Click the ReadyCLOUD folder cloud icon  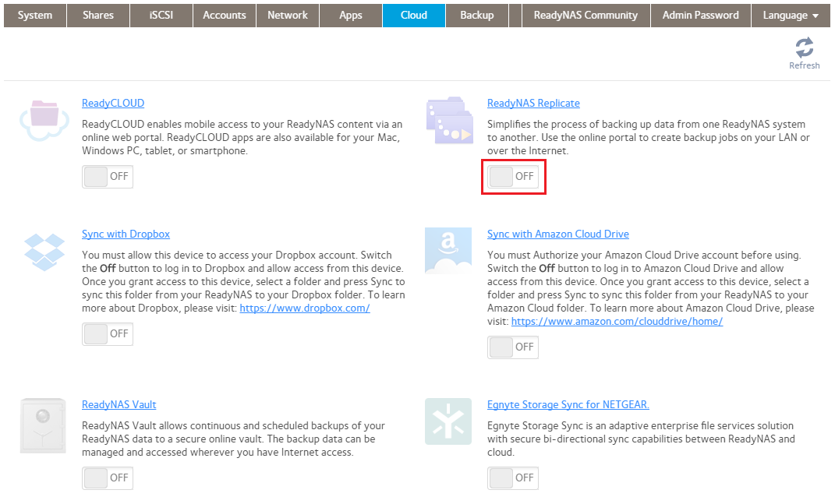(x=44, y=120)
